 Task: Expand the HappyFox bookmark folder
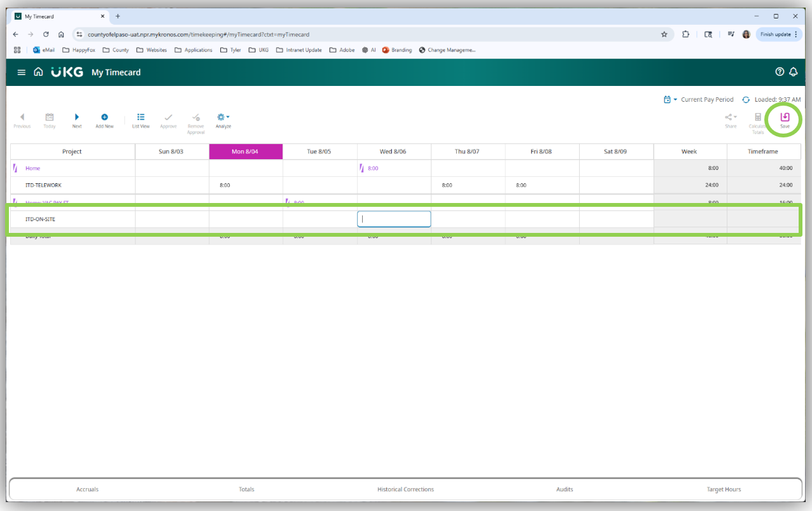[79, 50]
